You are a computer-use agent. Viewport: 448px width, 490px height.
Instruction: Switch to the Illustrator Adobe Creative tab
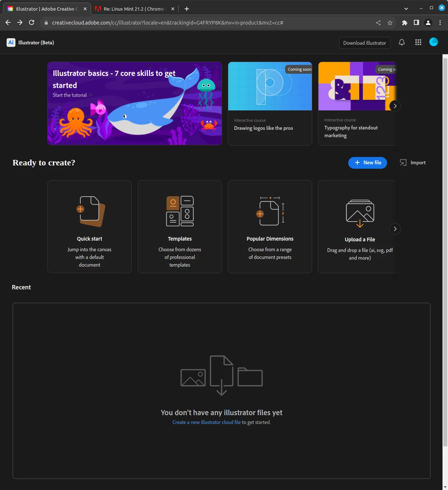tap(47, 9)
